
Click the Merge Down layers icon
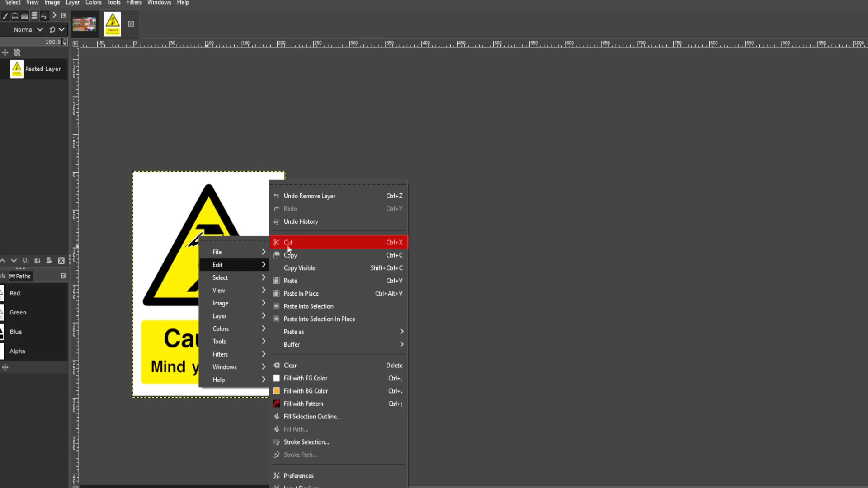pyautogui.click(x=37, y=261)
